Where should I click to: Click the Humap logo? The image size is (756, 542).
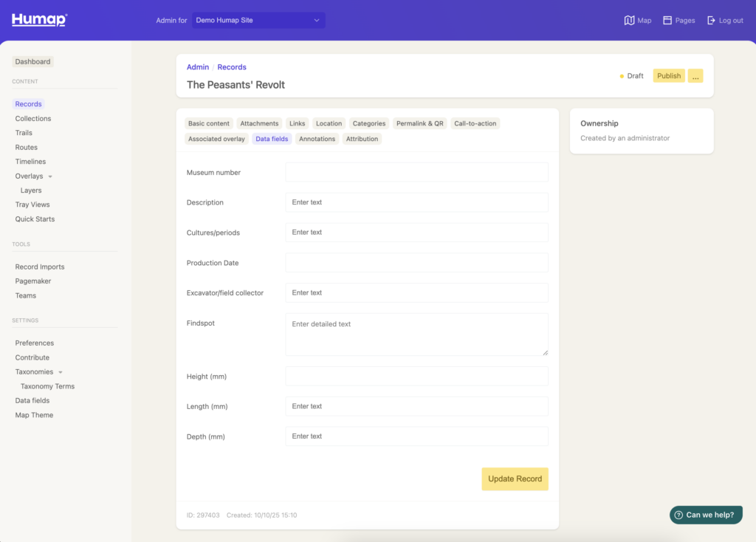[x=39, y=20]
